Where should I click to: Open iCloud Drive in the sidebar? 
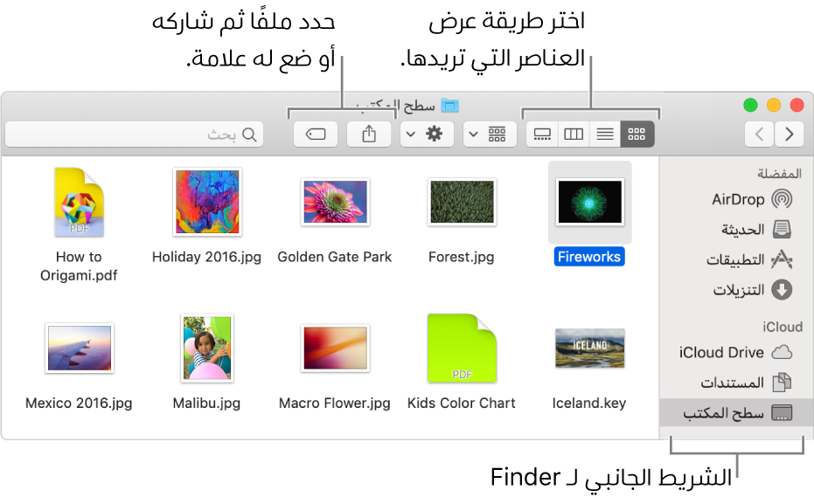(737, 353)
